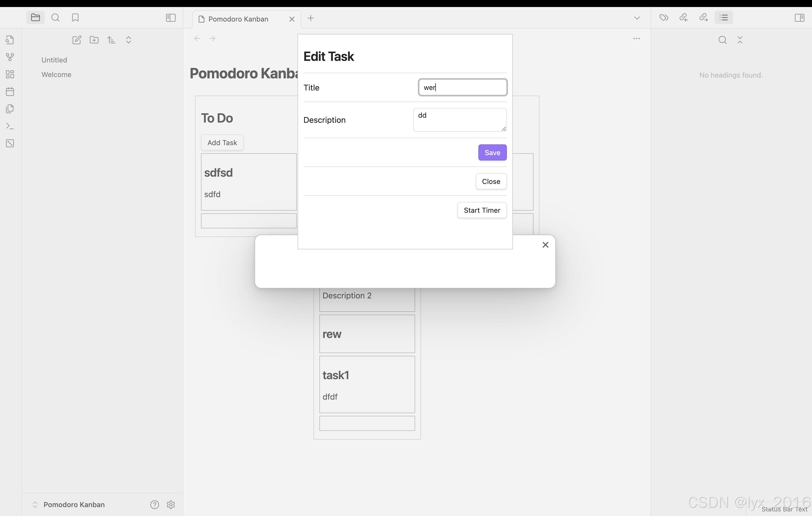Open the vault settings gear
Viewport: 812px width, 516px height.
(x=171, y=504)
